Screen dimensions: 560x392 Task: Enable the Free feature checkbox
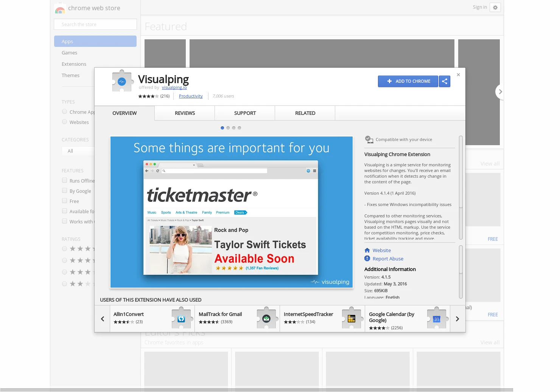[65, 201]
